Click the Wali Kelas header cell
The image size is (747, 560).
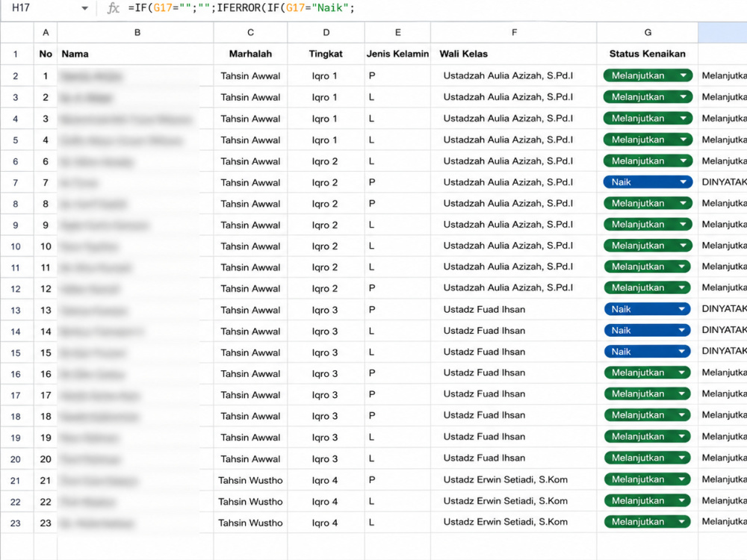pyautogui.click(x=514, y=54)
